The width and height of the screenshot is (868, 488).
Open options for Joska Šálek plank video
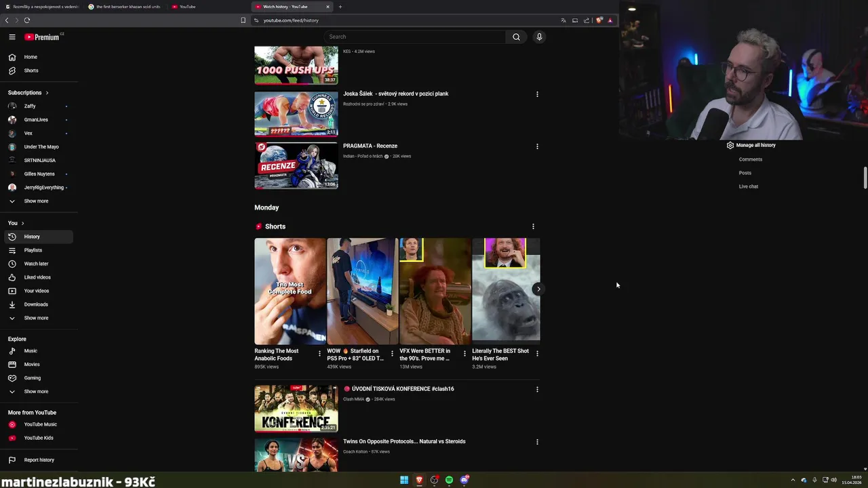pyautogui.click(x=537, y=94)
